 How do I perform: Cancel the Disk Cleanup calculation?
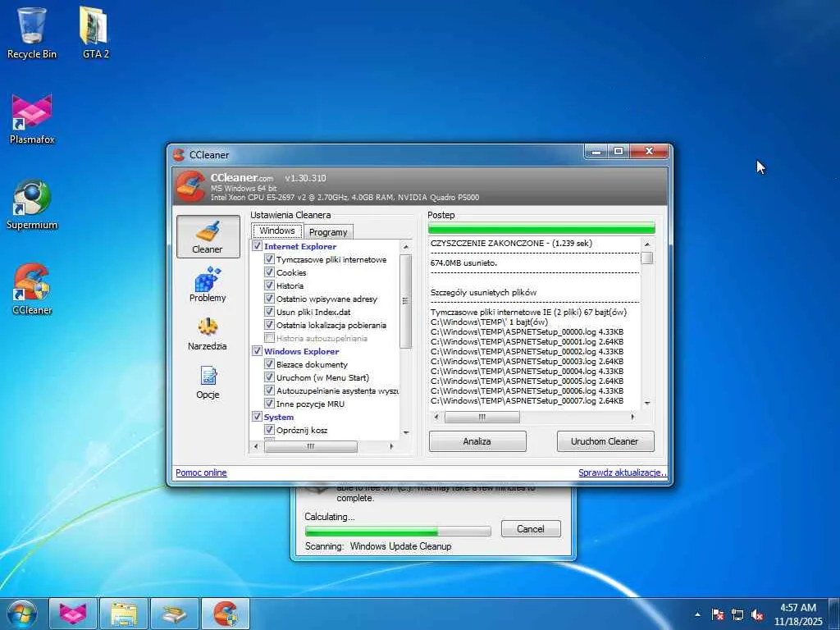531,529
